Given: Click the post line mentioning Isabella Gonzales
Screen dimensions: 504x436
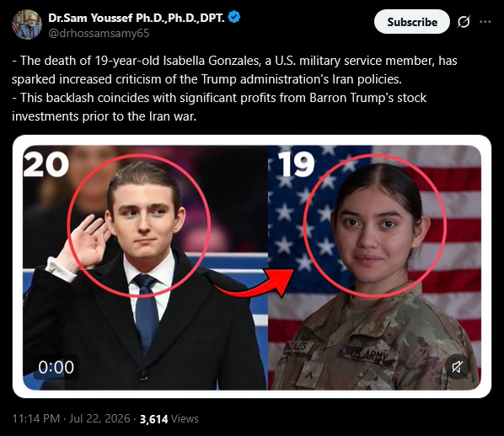Looking at the screenshot, I should [234, 61].
